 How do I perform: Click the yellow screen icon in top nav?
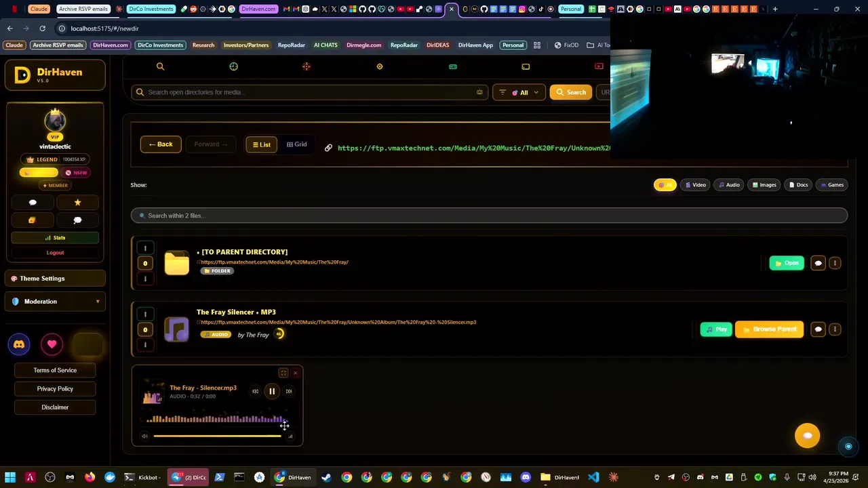(x=526, y=66)
